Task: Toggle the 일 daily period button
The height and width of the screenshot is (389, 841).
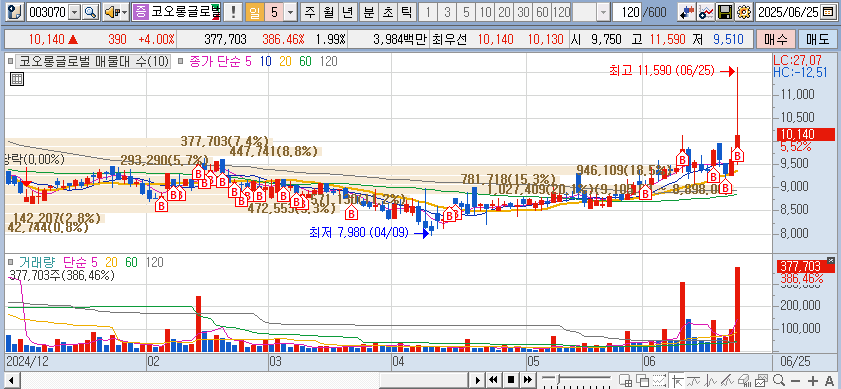Action: [x=255, y=12]
